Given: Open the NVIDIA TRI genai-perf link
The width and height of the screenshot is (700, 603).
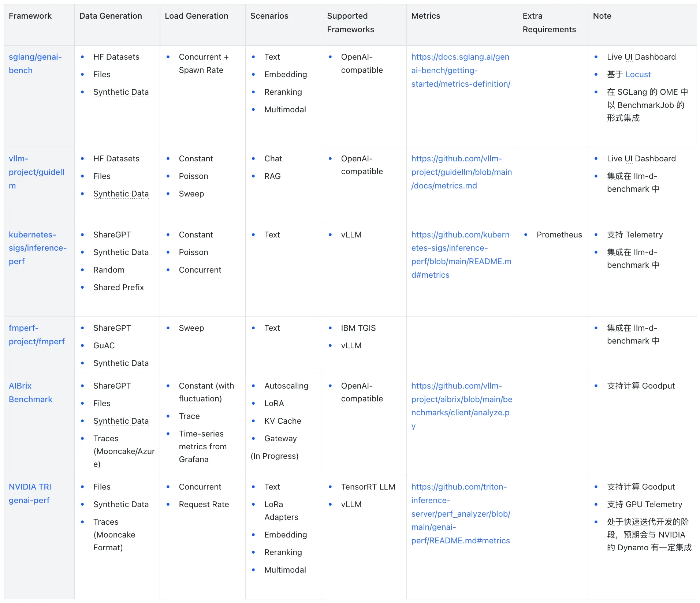Looking at the screenshot, I should 30,494.
